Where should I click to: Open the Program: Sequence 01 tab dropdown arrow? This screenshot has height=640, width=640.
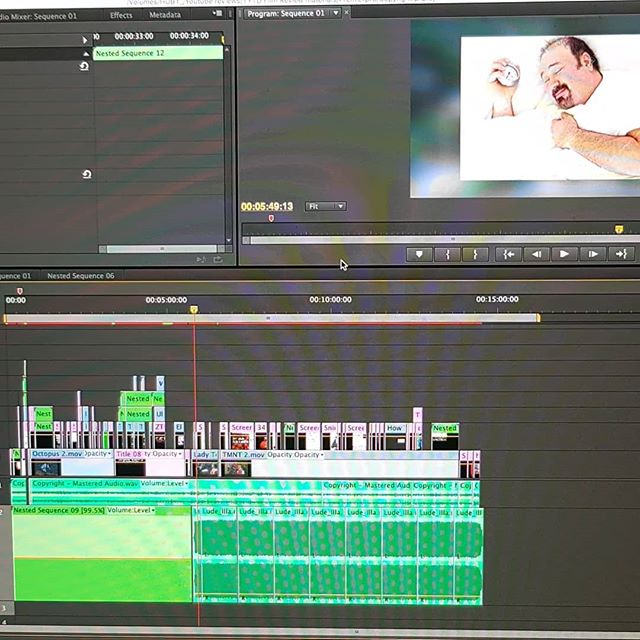point(335,13)
